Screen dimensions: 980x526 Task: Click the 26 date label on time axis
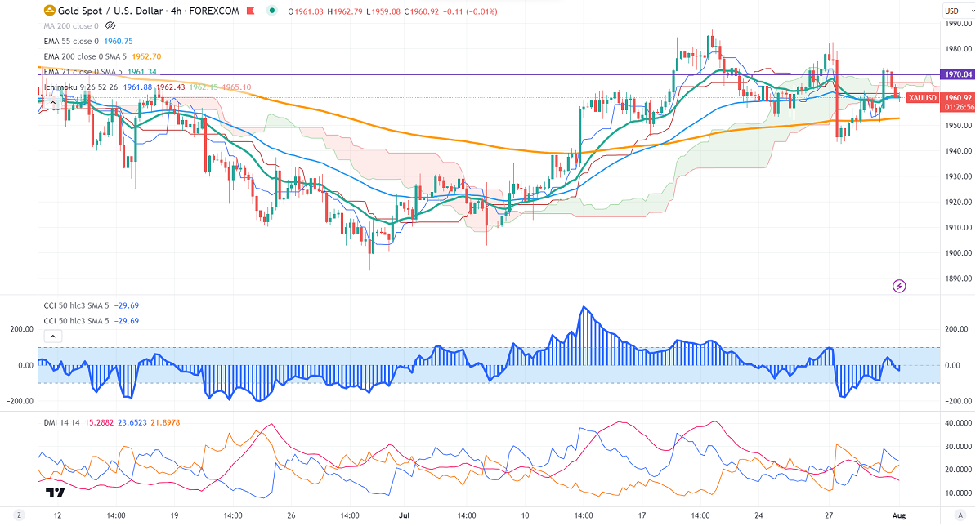[291, 515]
